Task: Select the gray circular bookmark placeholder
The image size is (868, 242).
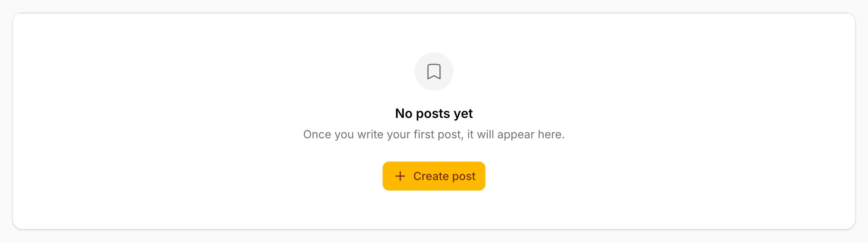Action: pos(434,72)
